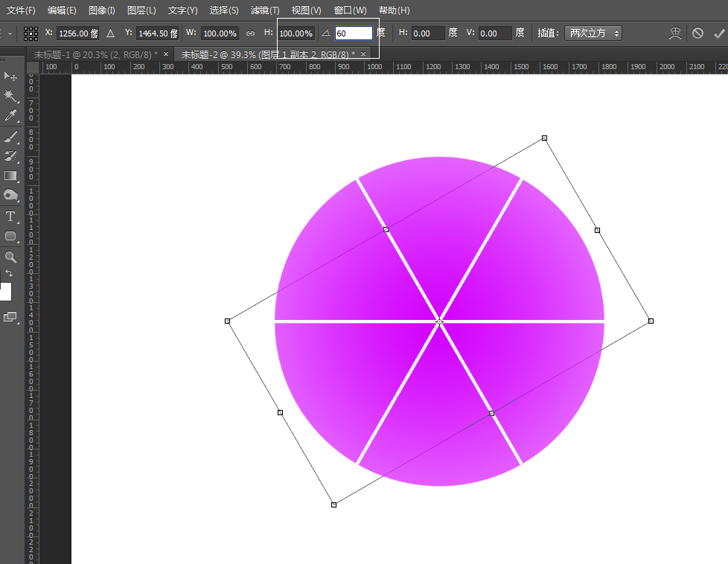Screen dimensions: 728x564
Task: Select the Type tool
Action: (10, 217)
